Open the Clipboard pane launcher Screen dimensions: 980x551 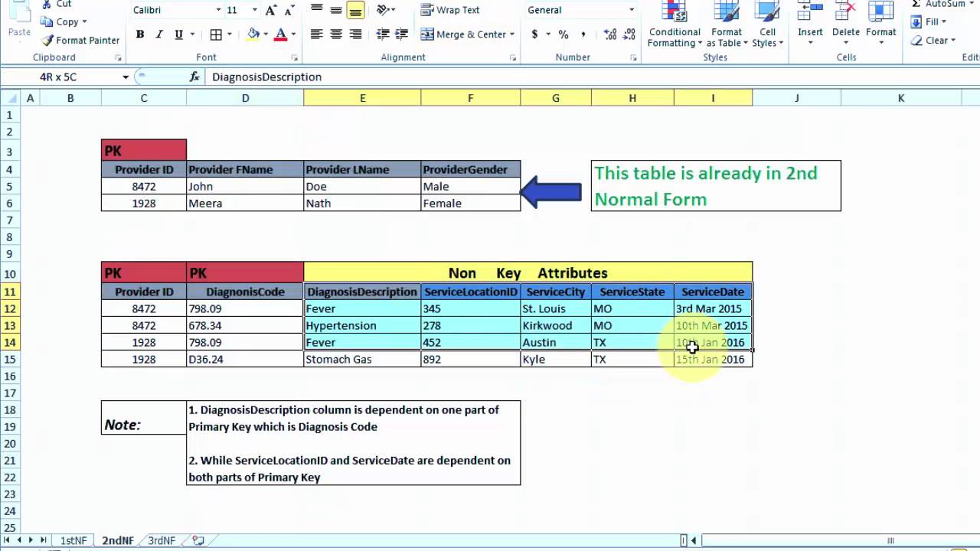(118, 58)
